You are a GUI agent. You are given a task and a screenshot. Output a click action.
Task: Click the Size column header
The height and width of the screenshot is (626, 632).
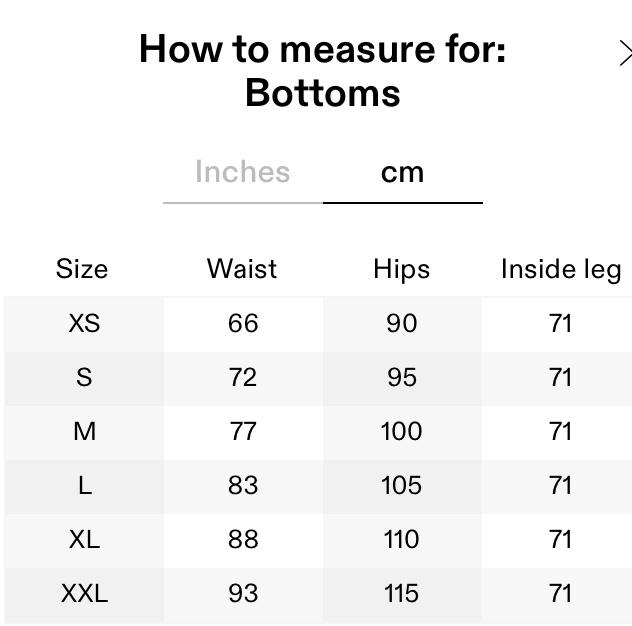click(x=83, y=269)
